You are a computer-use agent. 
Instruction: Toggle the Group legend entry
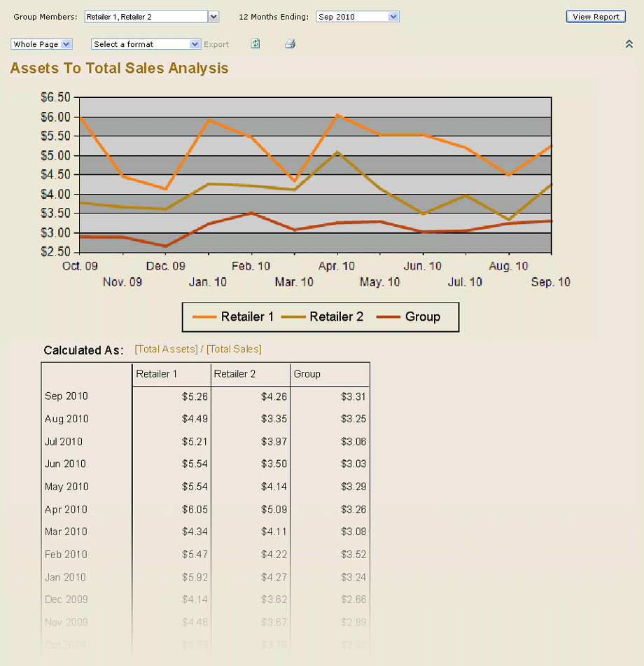(x=421, y=317)
